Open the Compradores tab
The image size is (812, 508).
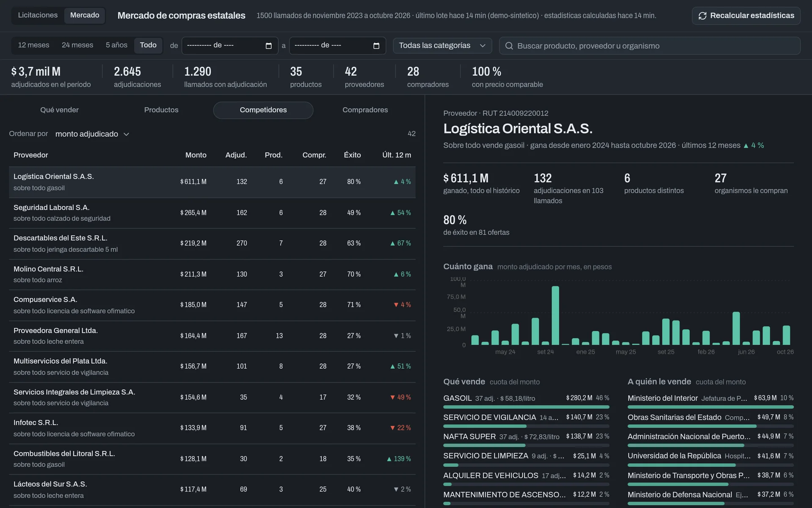point(365,110)
